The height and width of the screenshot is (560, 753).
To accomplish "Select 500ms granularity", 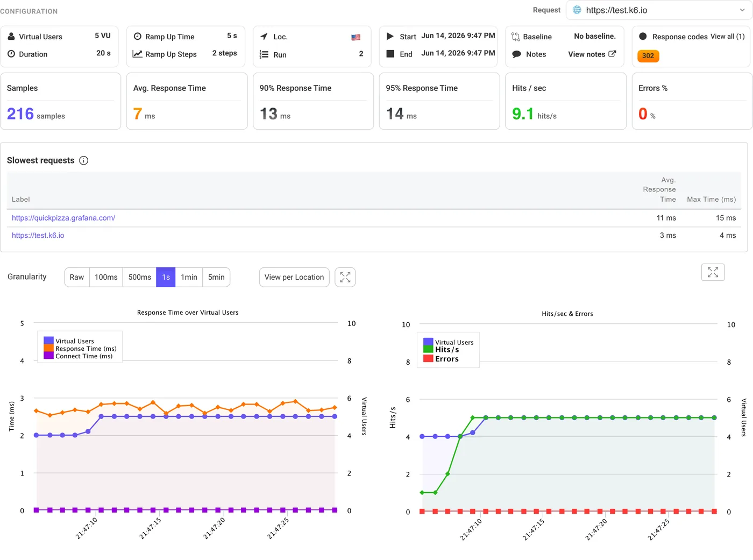I will [x=140, y=277].
